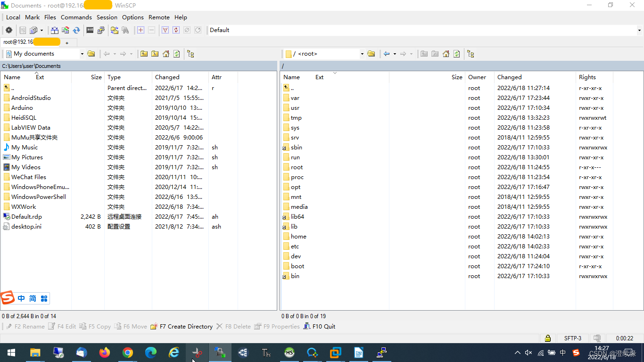Image resolution: width=644 pixels, height=362 pixels.
Task: Open the Default transfer settings combo box
Action: [425, 30]
